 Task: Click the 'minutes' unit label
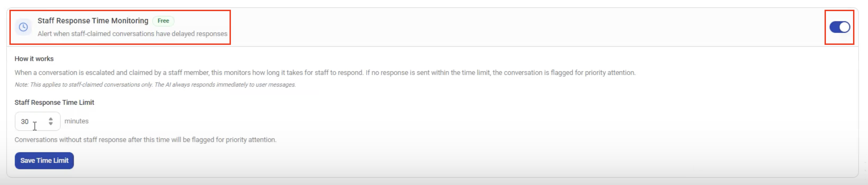[x=77, y=121]
